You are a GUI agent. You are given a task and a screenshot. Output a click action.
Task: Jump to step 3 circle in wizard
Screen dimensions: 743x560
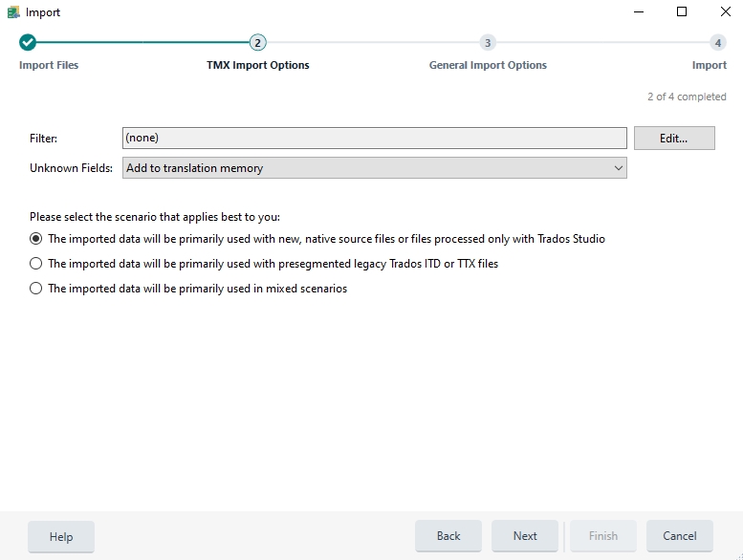pyautogui.click(x=488, y=43)
